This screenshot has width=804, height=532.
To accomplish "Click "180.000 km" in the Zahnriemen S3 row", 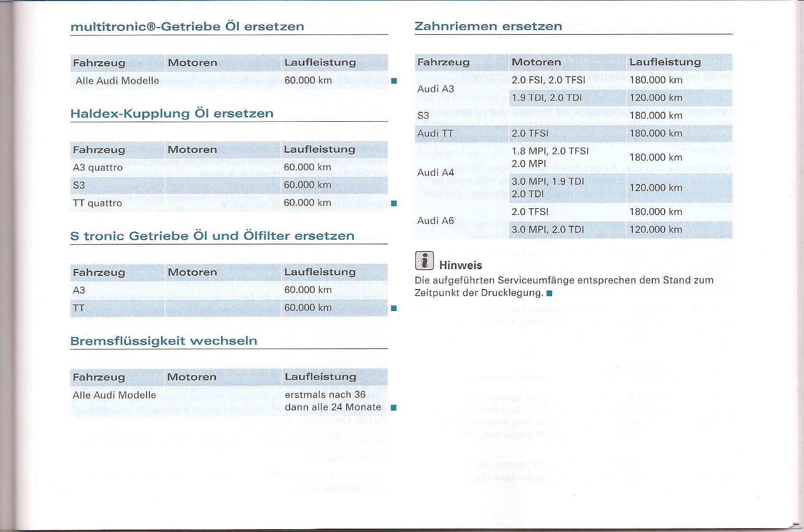I will (656, 116).
